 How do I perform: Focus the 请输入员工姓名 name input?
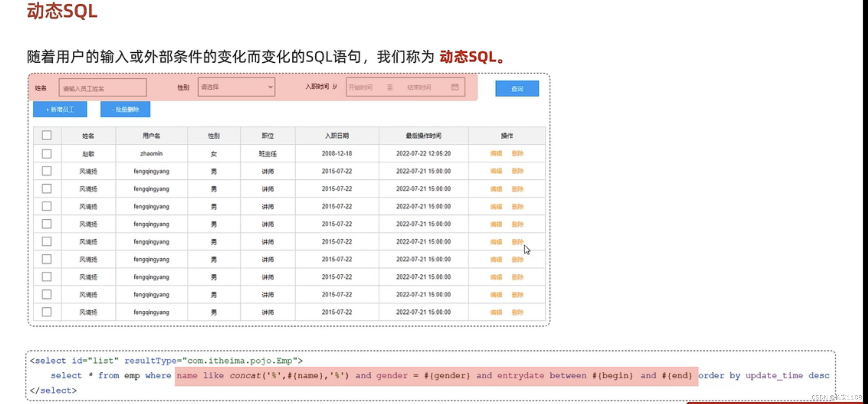103,88
